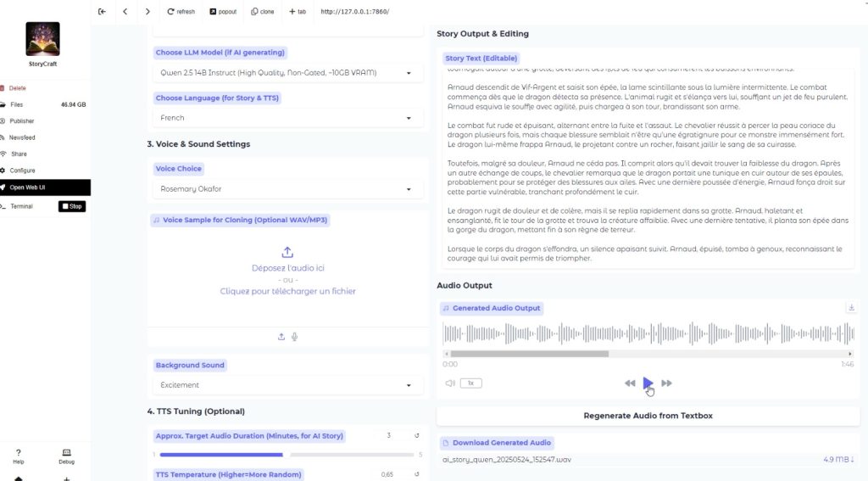Skip forward in the audio player
Screen dimensions: 868x481
667,383
